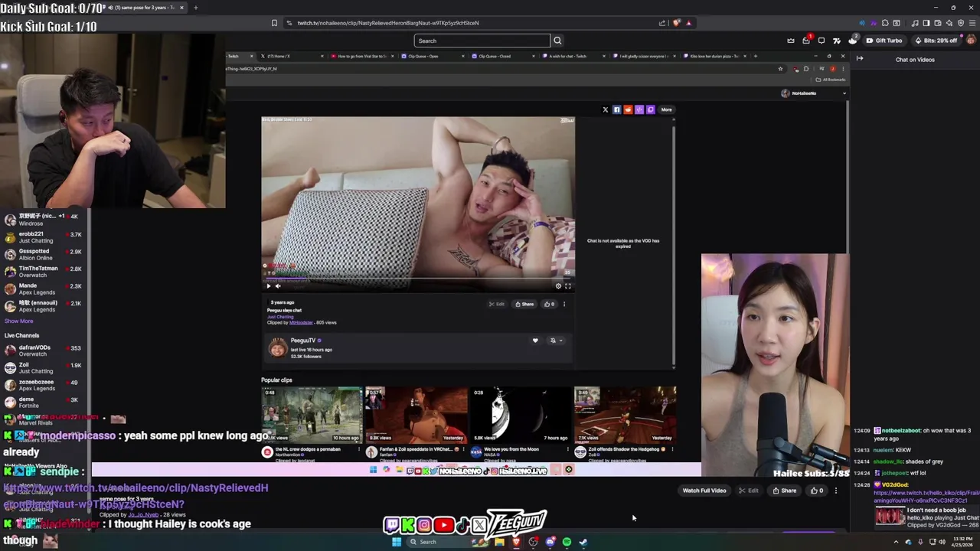Image resolution: width=980 pixels, height=551 pixels.
Task: Mute the embedded clip volume icon
Action: 278,286
